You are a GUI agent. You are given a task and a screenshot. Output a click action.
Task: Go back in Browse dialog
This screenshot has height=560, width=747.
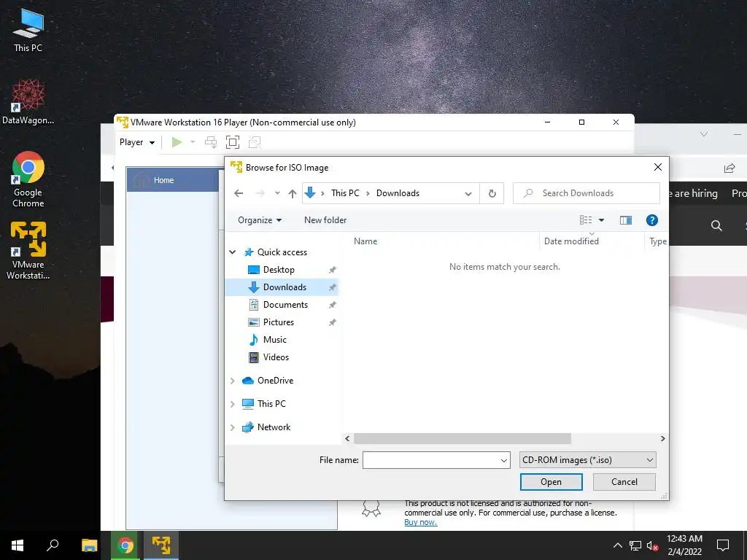(239, 193)
